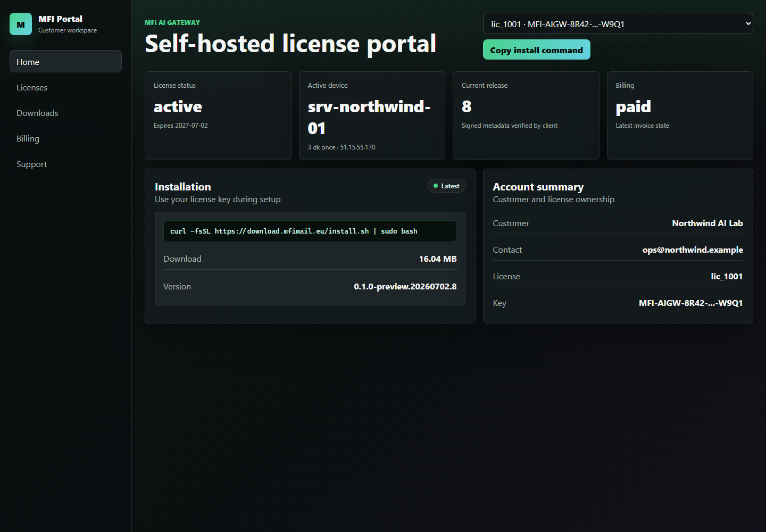Click the MFI AI GATEWAY label

point(172,22)
